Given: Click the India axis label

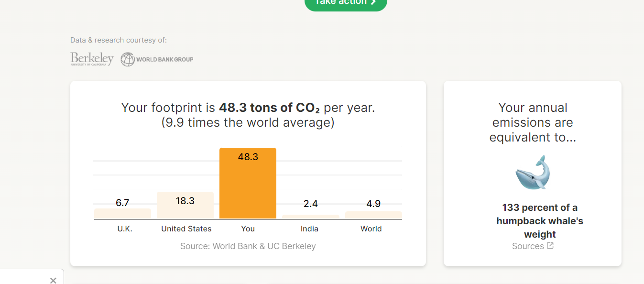Looking at the screenshot, I should (309, 229).
